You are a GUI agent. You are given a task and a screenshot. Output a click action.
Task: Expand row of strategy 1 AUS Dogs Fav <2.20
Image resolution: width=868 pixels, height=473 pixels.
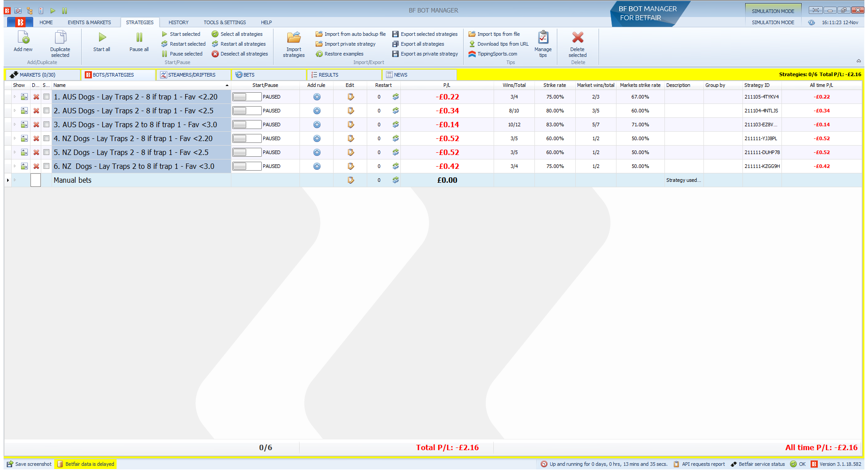click(15, 97)
